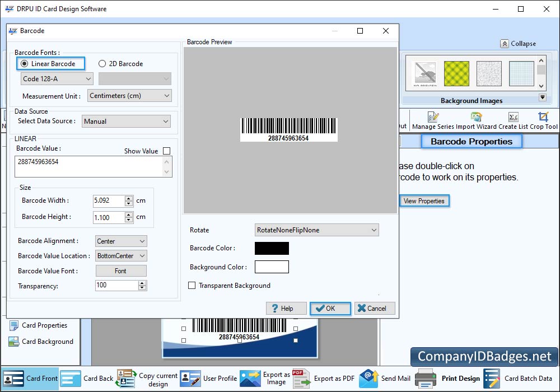Click Export as PDF icon
Image resolution: width=560 pixels, height=392 pixels.
pyautogui.click(x=301, y=379)
